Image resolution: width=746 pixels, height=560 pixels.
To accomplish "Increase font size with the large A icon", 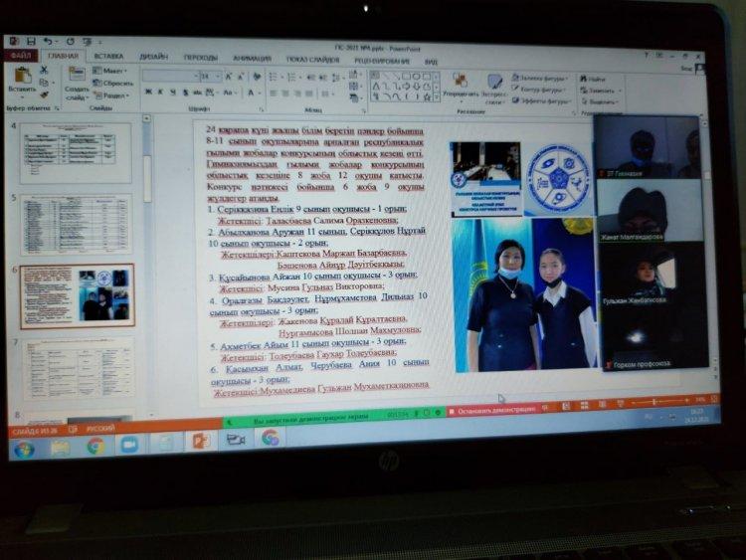I will point(229,77).
